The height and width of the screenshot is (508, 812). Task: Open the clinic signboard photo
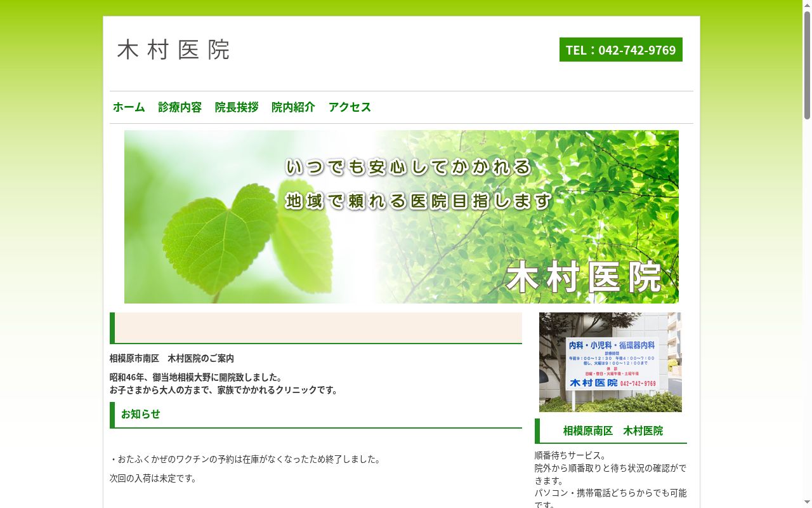[x=610, y=362]
